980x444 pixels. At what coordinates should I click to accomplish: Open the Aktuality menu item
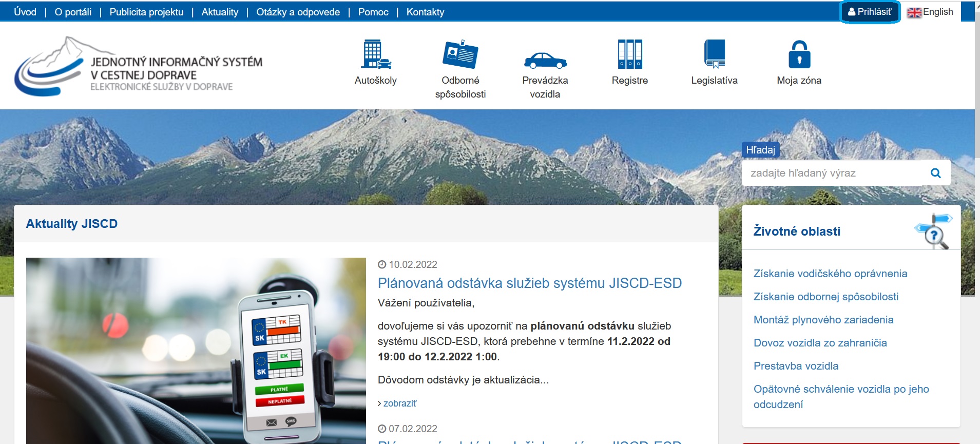(x=220, y=12)
